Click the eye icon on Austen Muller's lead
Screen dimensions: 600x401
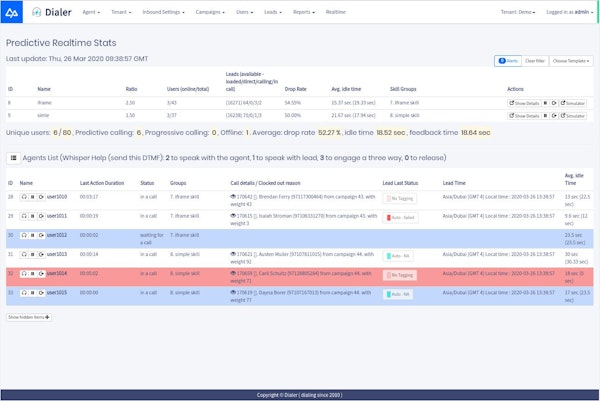click(x=233, y=254)
